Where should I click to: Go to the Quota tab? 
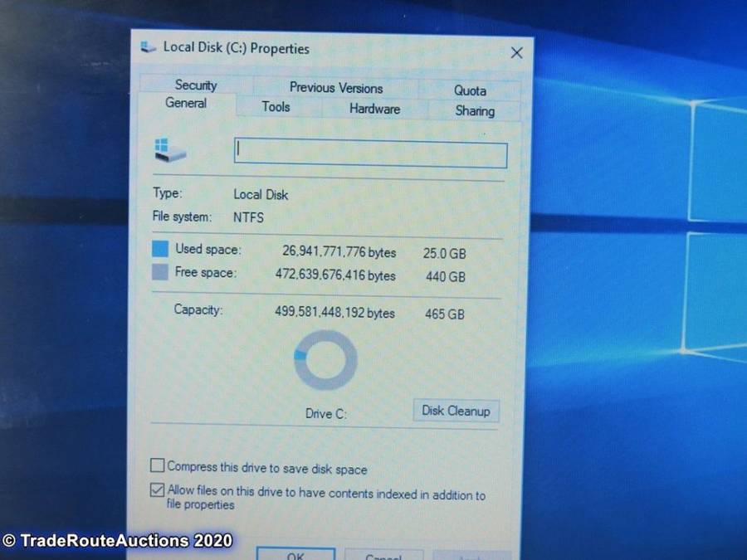pos(470,90)
